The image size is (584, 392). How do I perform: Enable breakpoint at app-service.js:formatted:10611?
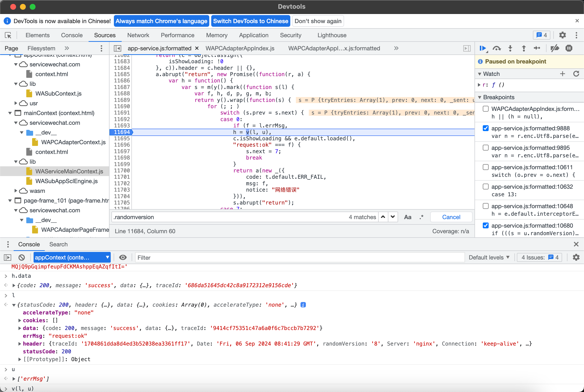[x=485, y=167]
